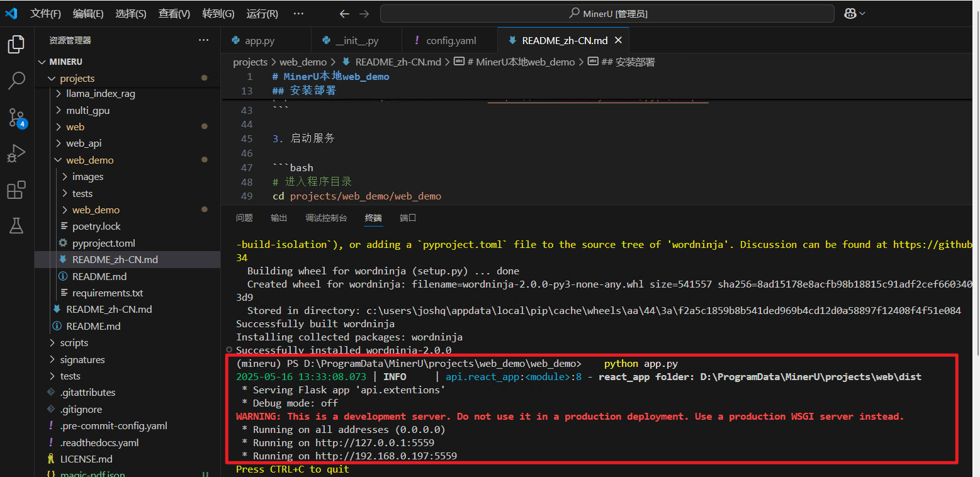The height and width of the screenshot is (477, 980).
Task: Open poetry.lock in the explorer
Action: coord(127,227)
